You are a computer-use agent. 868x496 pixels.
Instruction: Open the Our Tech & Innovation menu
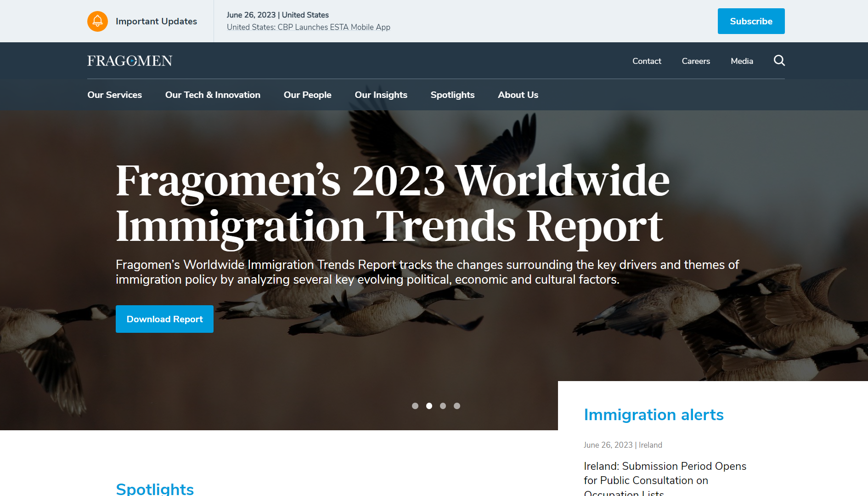click(x=213, y=95)
